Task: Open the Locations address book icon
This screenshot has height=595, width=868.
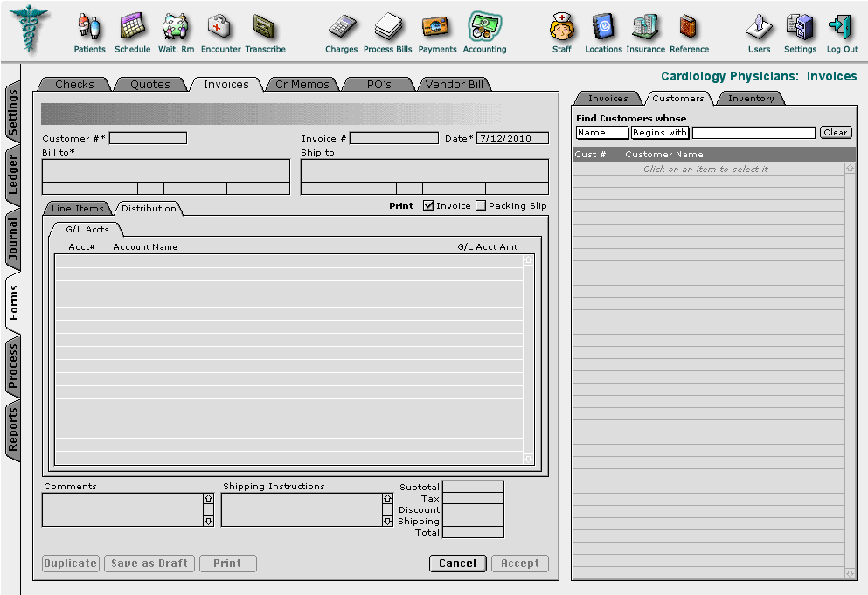Action: point(603,27)
